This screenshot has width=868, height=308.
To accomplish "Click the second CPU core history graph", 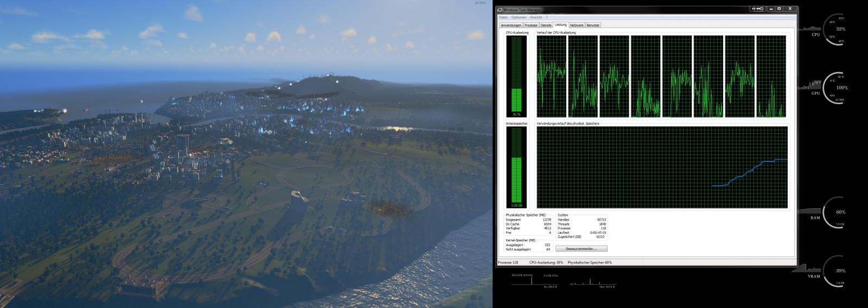I will [583, 76].
